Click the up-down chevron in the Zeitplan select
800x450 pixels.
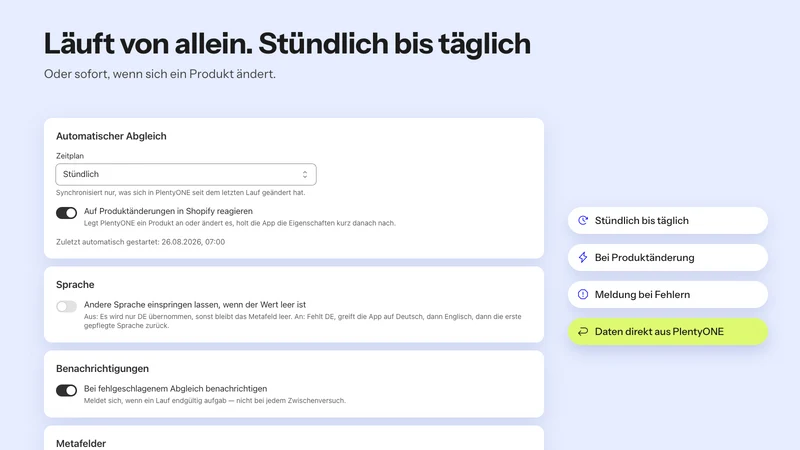click(305, 174)
